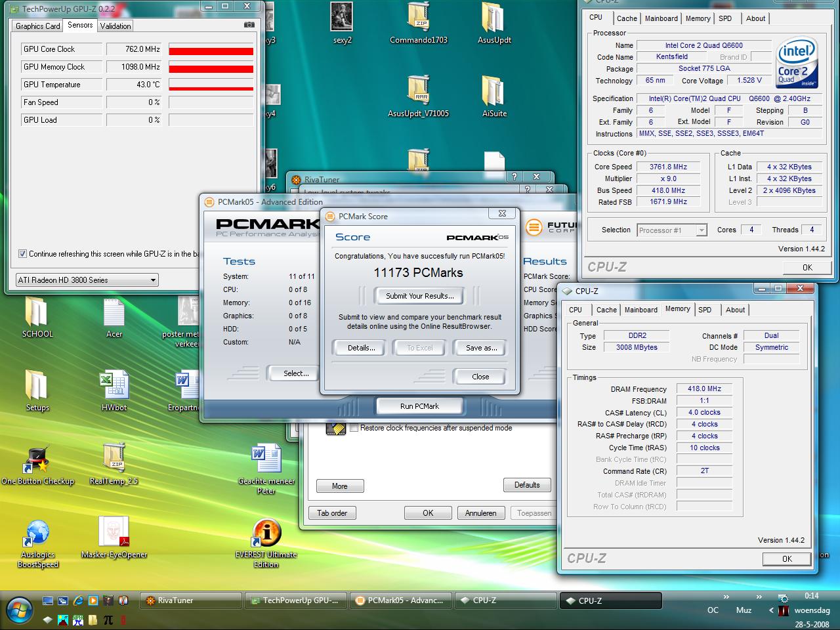Open Geachte meneer Peter Word document
Image resolution: width=840 pixels, height=630 pixels.
click(x=266, y=469)
